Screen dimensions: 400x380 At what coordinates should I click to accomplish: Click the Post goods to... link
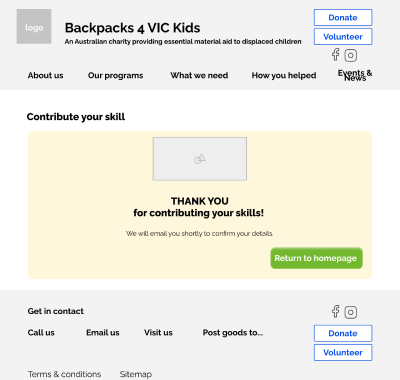(233, 333)
